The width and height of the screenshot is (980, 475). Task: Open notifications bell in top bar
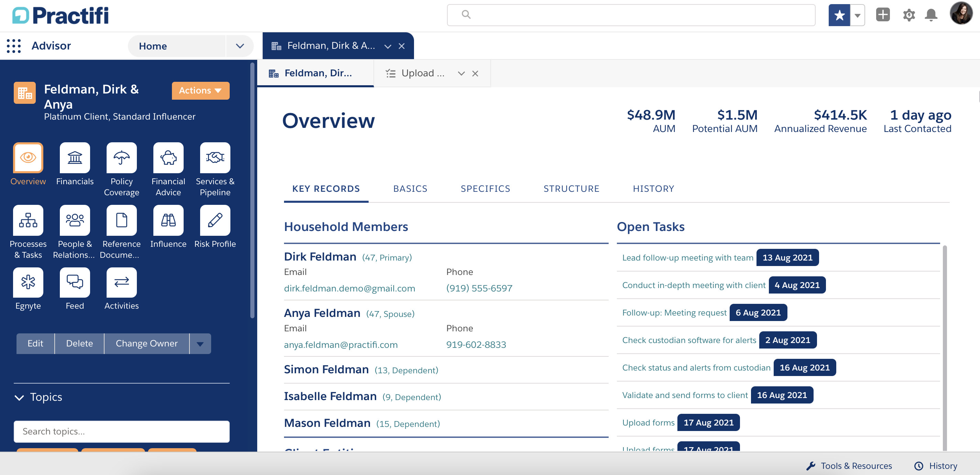click(932, 15)
